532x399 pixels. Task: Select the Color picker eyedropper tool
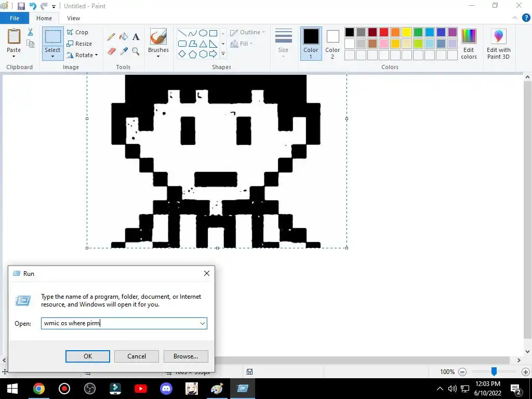click(124, 51)
